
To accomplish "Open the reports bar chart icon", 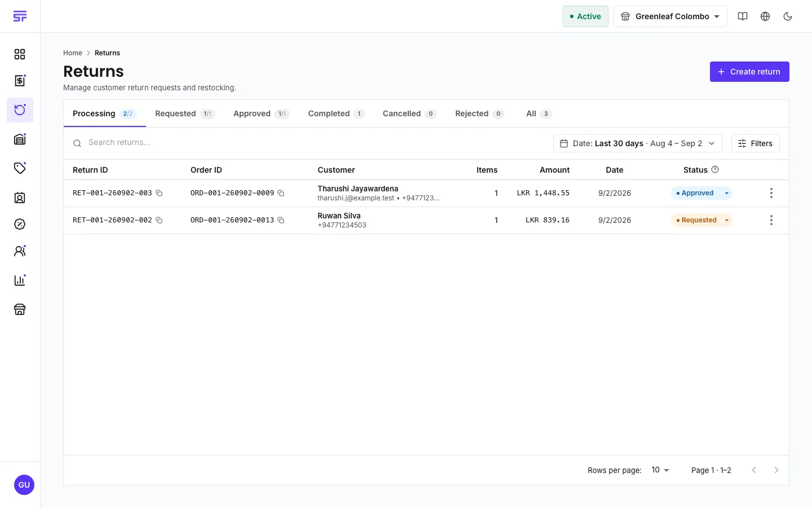I will point(20,280).
